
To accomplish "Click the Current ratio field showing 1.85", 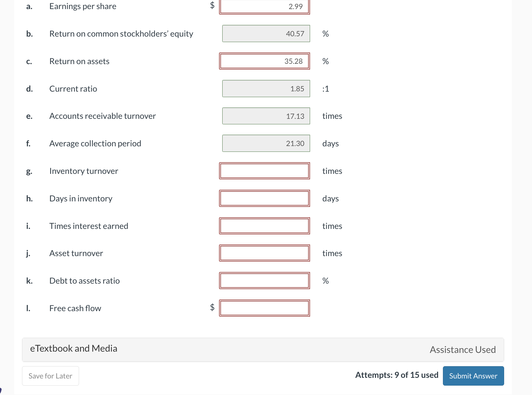I will tap(266, 88).
